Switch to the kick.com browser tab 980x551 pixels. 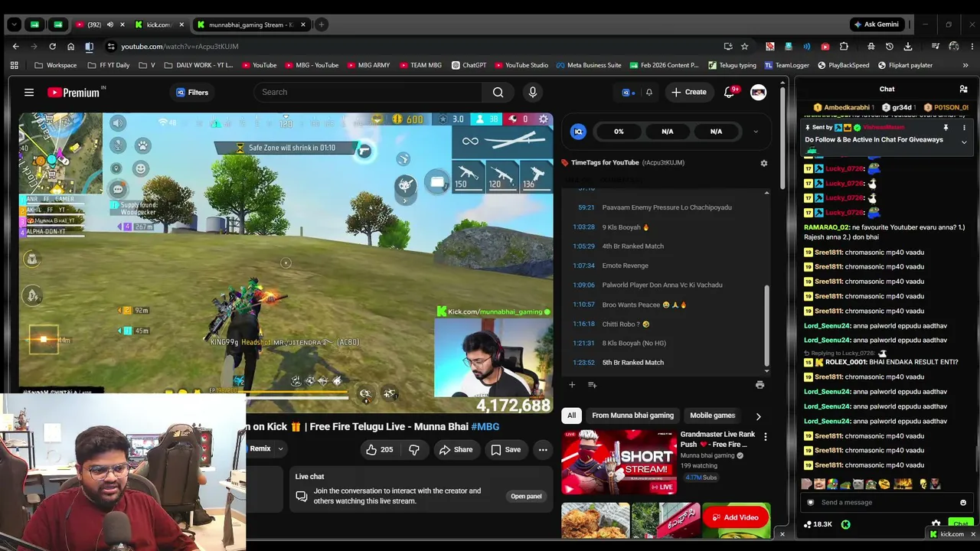point(159,24)
